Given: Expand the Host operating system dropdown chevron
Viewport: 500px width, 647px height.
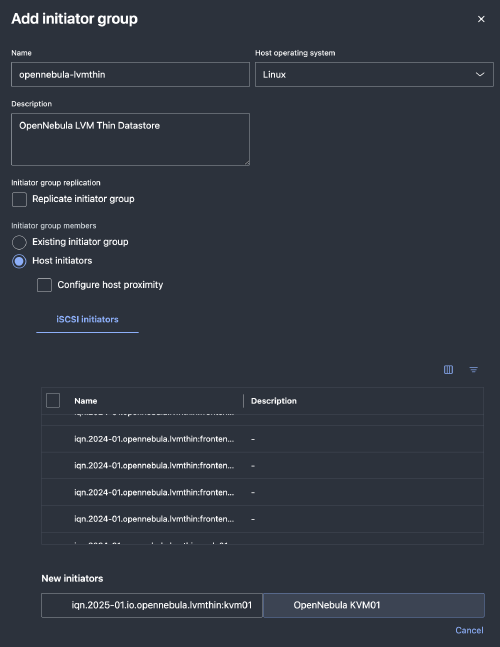Looking at the screenshot, I should pos(480,74).
